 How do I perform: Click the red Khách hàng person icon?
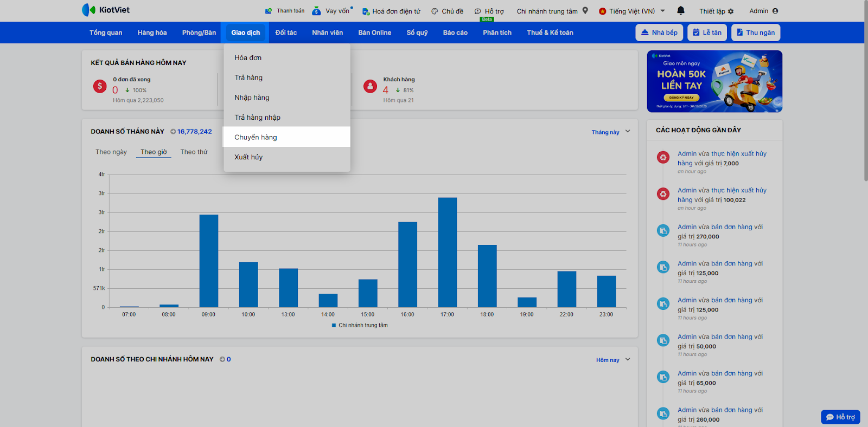tap(370, 86)
